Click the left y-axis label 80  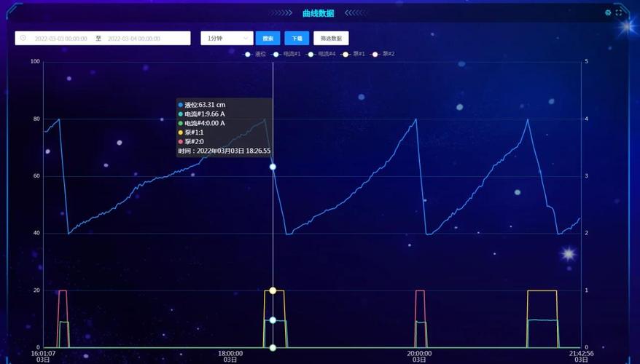[36, 119]
